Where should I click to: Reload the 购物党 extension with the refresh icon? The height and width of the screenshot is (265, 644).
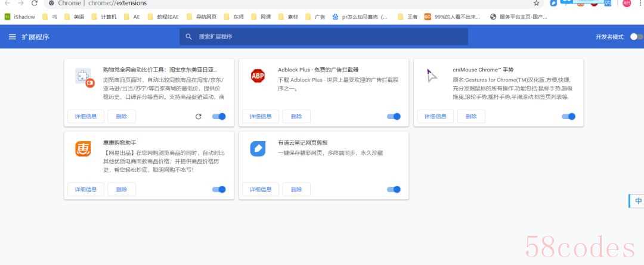click(199, 117)
